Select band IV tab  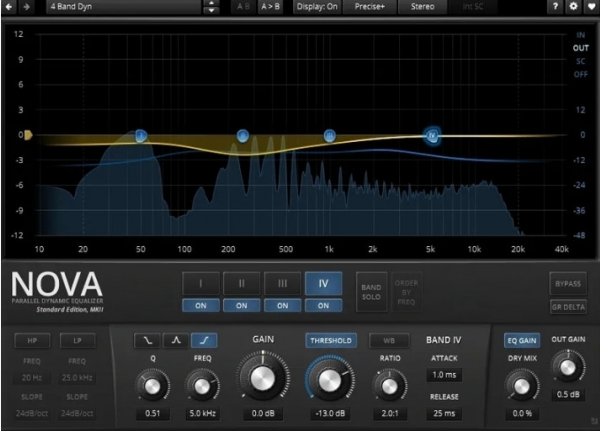coord(323,284)
